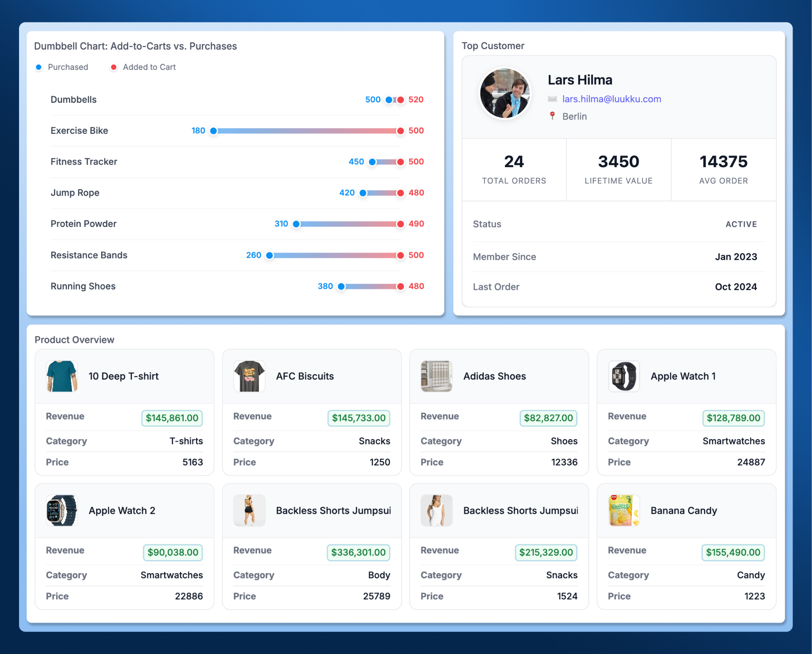This screenshot has height=654, width=812.
Task: Click the 10 Deep T-shirt product image
Action: point(62,376)
